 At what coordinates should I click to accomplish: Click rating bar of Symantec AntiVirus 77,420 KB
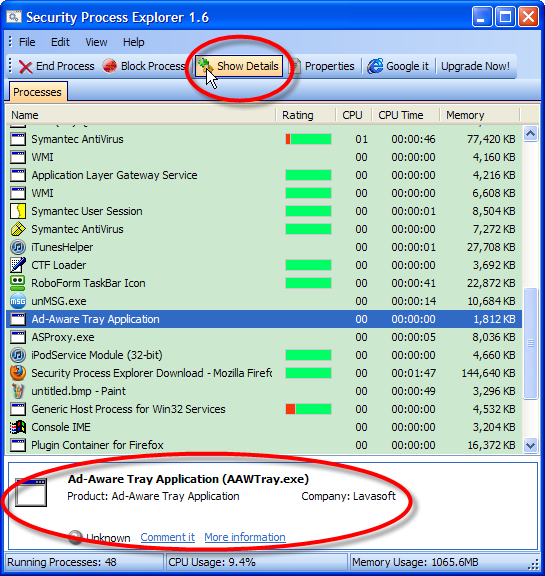(x=308, y=139)
